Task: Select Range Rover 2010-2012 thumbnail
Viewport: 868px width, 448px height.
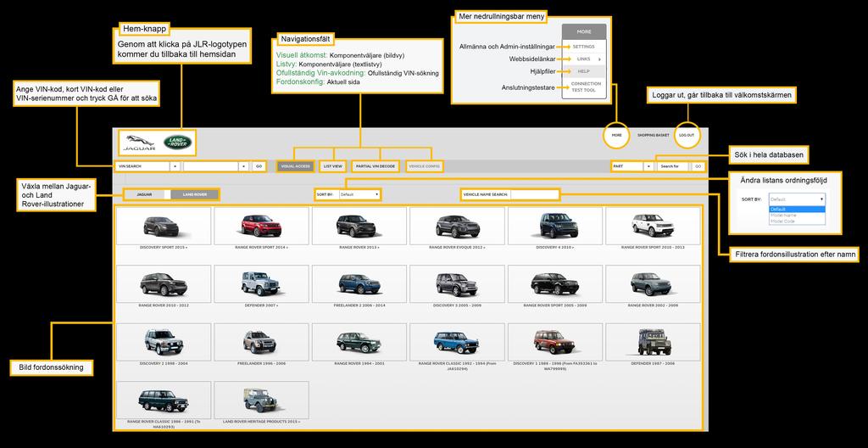Action: (x=164, y=284)
